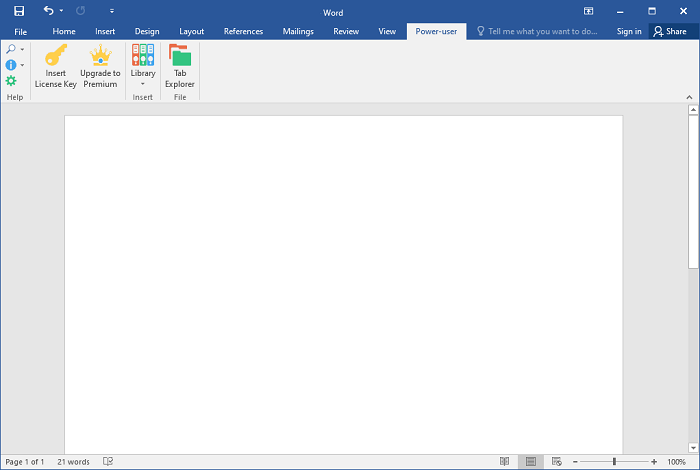Save the document with the floppy icon
This screenshot has width=700, height=470.
pos(19,11)
